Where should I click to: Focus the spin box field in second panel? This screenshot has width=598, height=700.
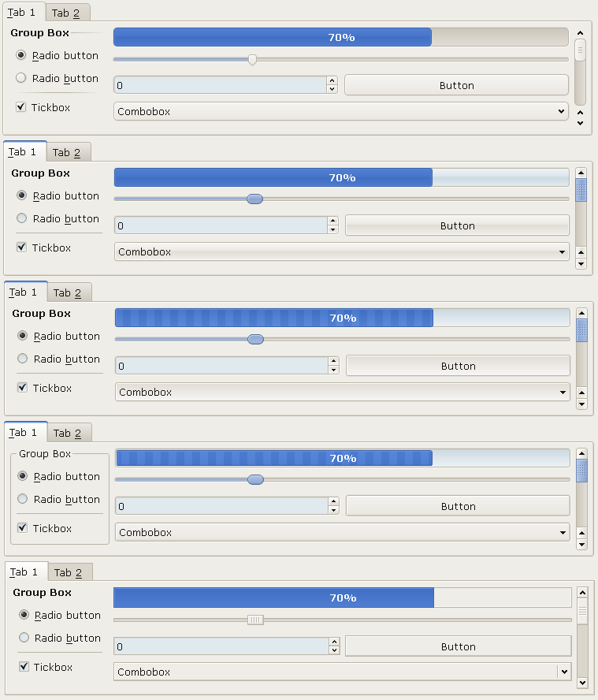[x=221, y=225]
